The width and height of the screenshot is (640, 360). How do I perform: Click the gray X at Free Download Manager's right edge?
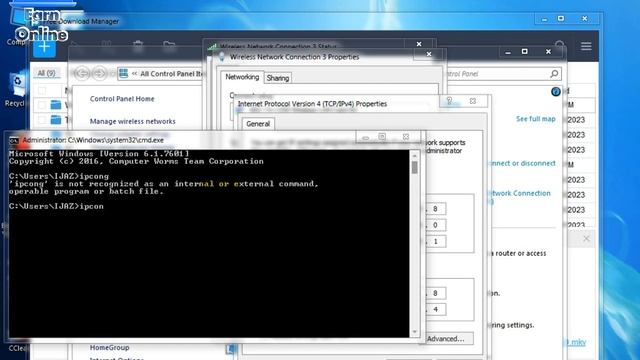pyautogui.click(x=586, y=239)
